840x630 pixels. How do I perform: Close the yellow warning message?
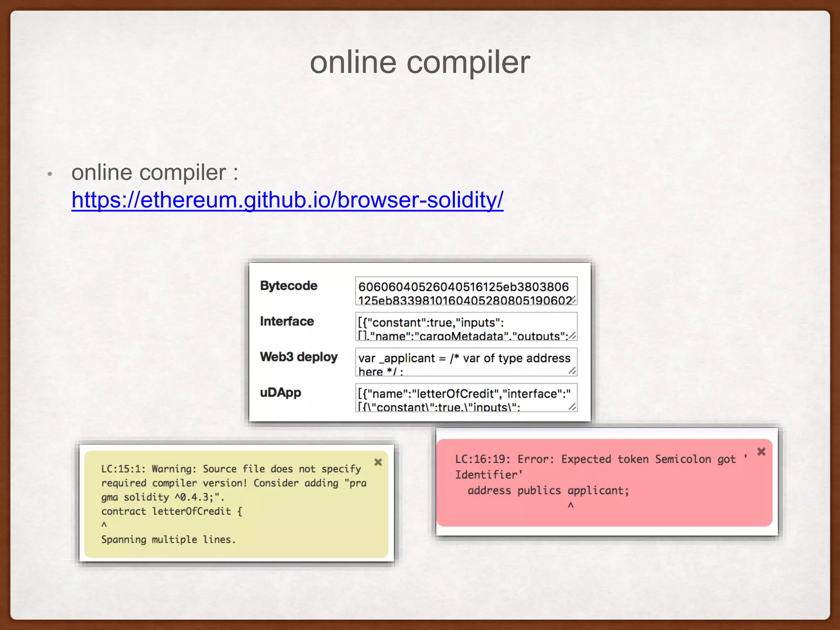(378, 462)
